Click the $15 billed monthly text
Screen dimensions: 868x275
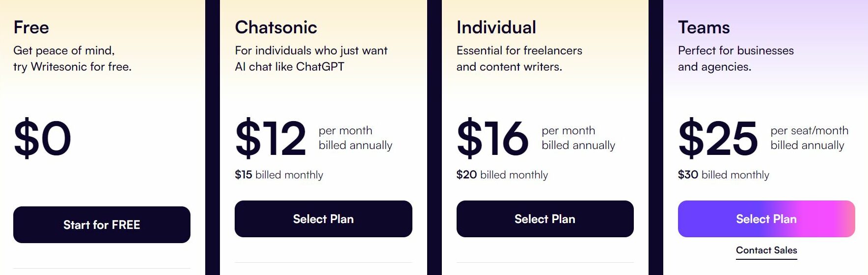(x=279, y=175)
